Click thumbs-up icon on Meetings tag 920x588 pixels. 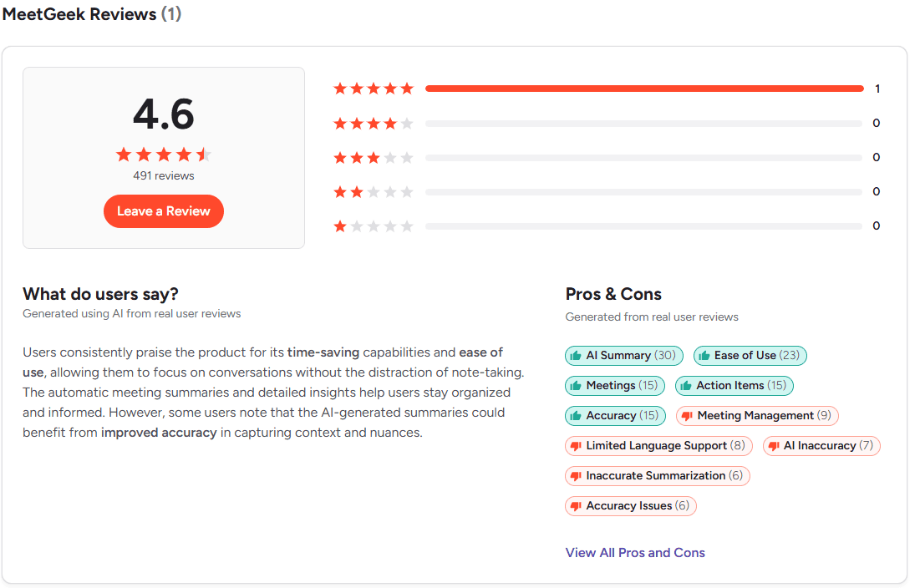576,385
